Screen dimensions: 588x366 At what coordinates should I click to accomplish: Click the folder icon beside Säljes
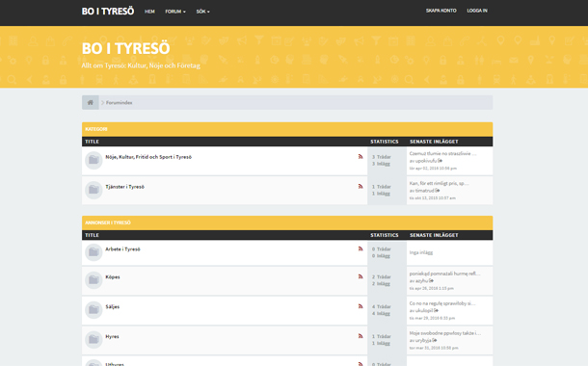(x=94, y=310)
